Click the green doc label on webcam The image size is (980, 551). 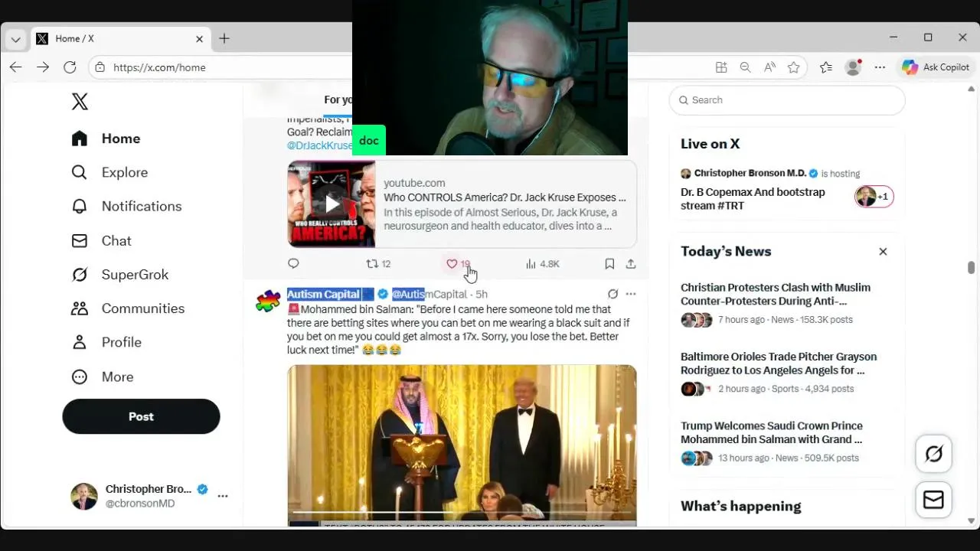[369, 141]
